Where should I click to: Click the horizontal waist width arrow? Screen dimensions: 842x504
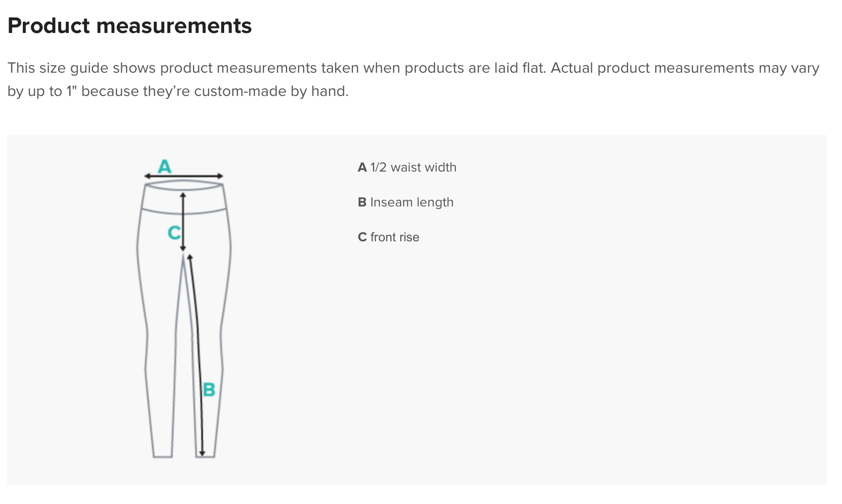pos(184,176)
